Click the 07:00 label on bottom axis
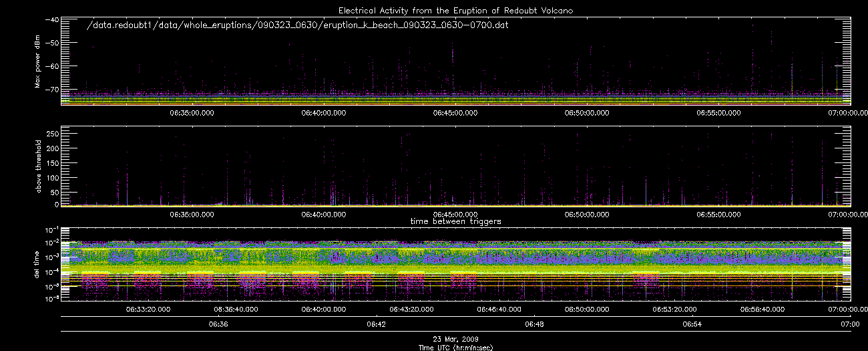This screenshot has height=351, width=868. (x=851, y=324)
